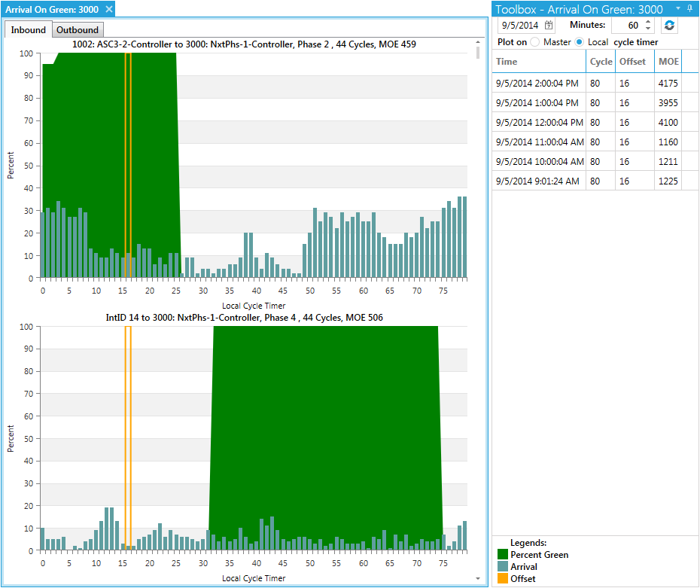Click the Percent Green legend swatch

tap(503, 555)
